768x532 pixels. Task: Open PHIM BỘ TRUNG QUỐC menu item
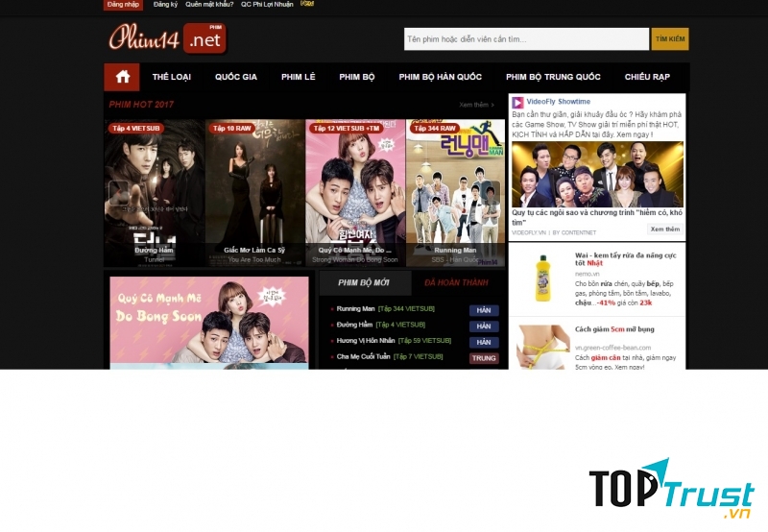coord(553,77)
